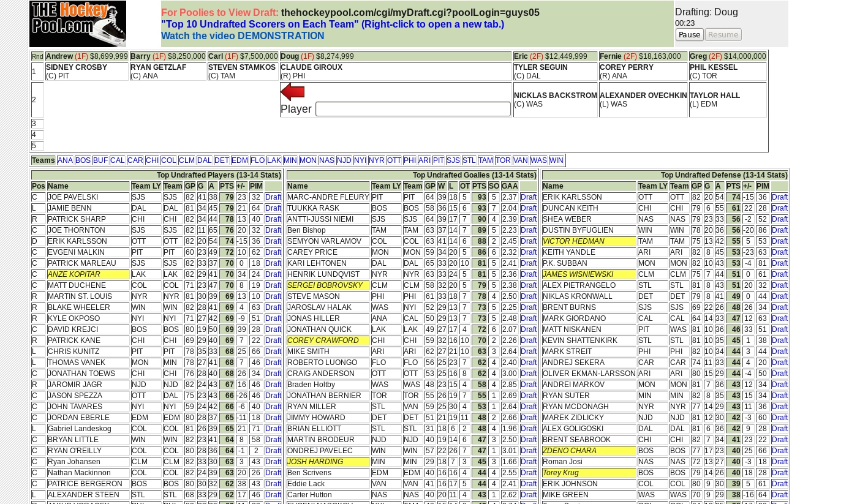
Task: Draft defenseman Duncan Keith
Action: point(780,208)
